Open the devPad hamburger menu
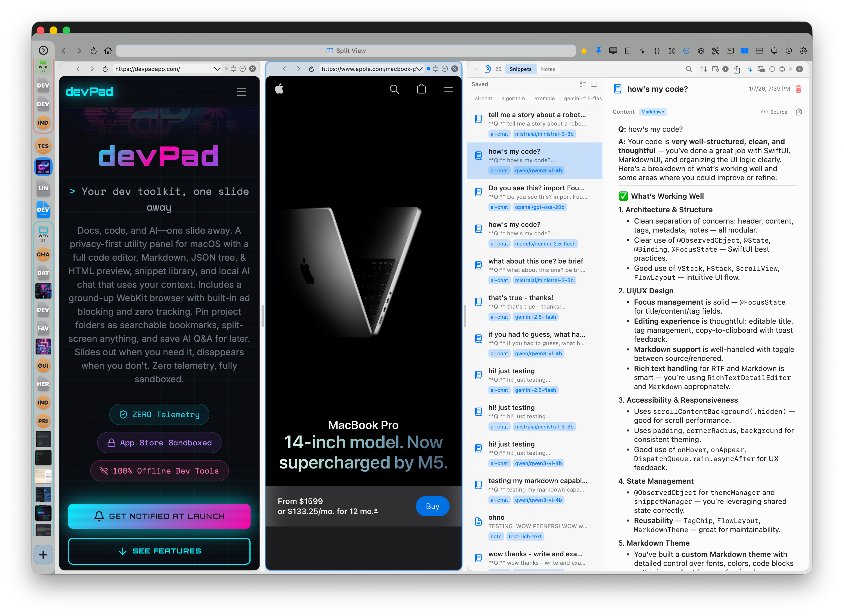Image resolution: width=844 pixels, height=616 pixels. click(x=242, y=92)
